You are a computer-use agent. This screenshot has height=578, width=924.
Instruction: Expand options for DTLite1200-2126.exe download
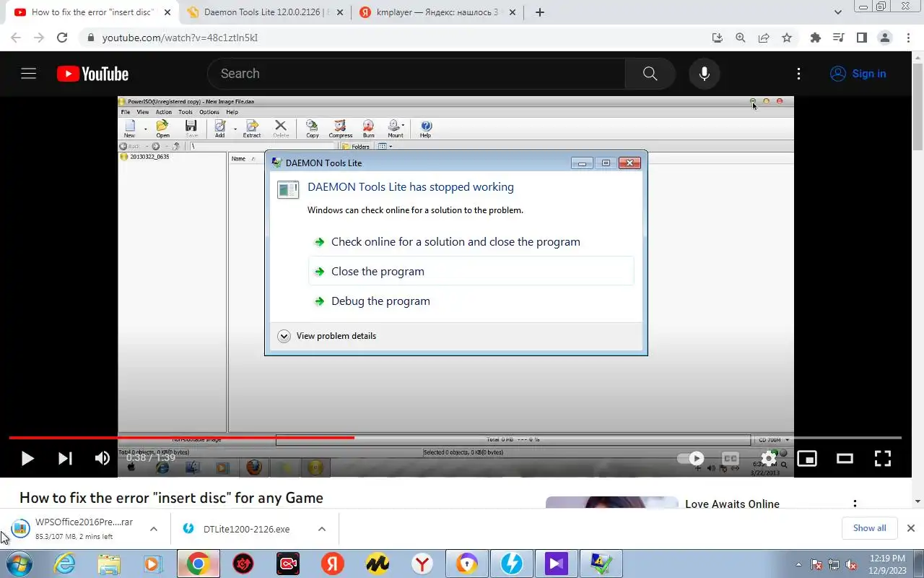pos(321,529)
